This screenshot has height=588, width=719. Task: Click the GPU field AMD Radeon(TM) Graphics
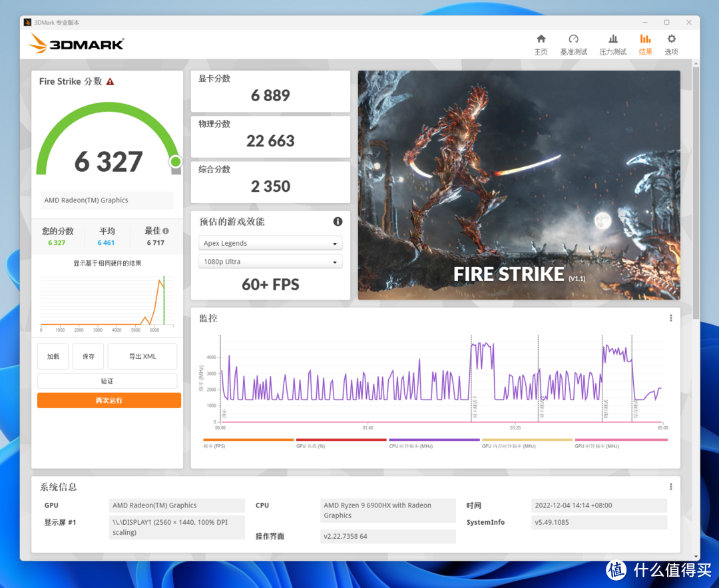pyautogui.click(x=177, y=505)
